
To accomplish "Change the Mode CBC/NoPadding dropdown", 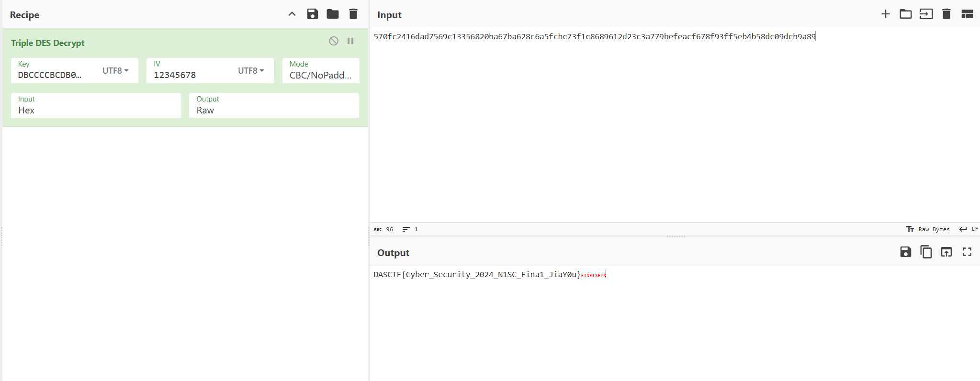I will pyautogui.click(x=320, y=75).
